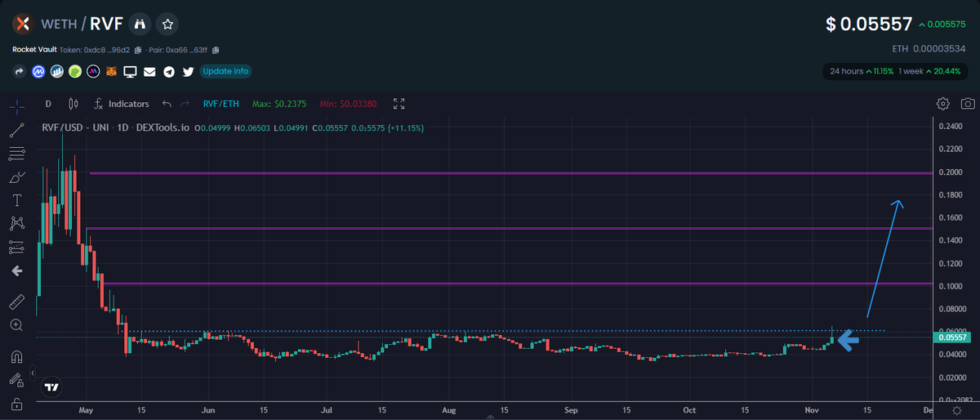Viewport: 980px width, 420px height.
Task: Toggle stay-in-drawing-mode pencil lock
Action: pos(16,379)
